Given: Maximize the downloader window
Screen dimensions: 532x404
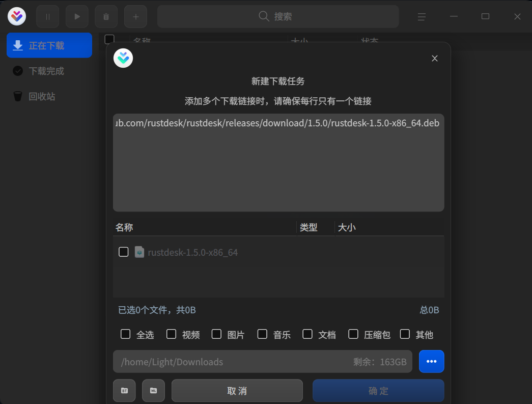Looking at the screenshot, I should click(x=485, y=16).
